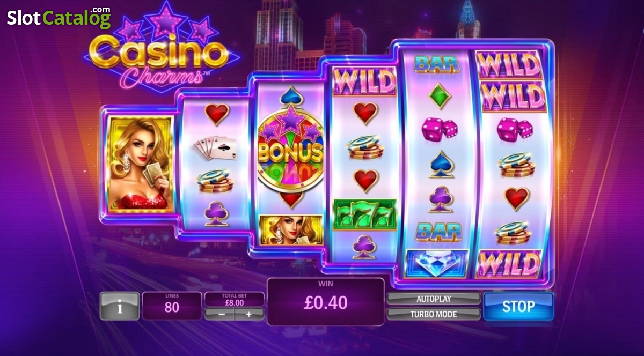This screenshot has height=356, width=644.
Task: Click the green 777 symbol
Action: [364, 214]
